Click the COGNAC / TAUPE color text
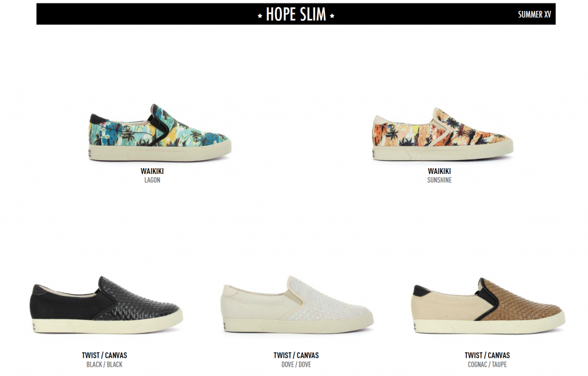Viewport: 588px width, 376px height. pos(487,365)
